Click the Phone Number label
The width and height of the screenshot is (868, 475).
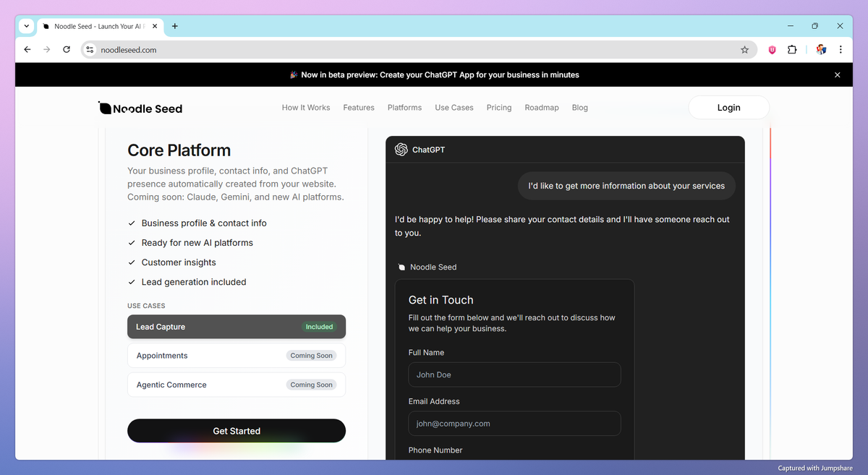tap(435, 450)
